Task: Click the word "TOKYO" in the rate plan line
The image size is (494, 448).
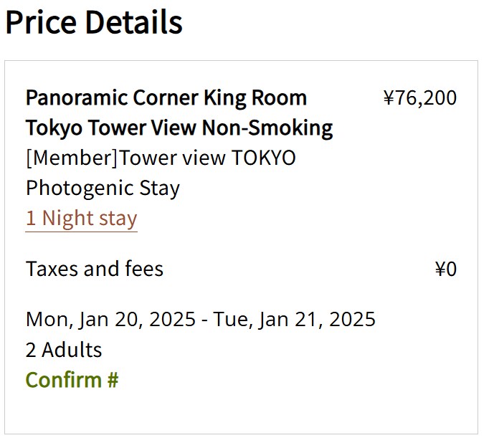Action: point(263,158)
